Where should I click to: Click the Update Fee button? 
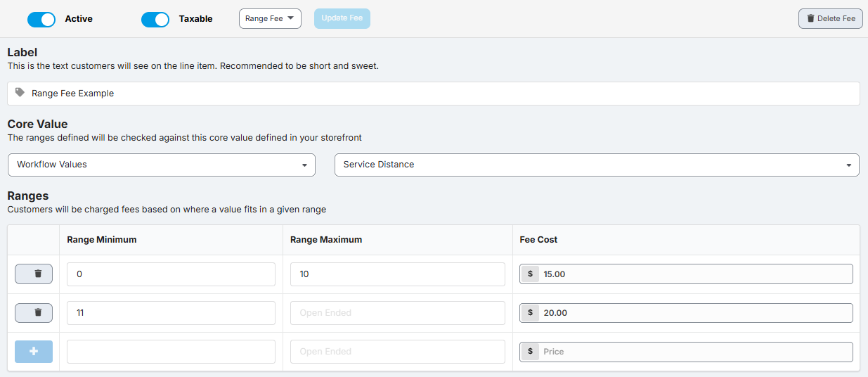tap(342, 18)
